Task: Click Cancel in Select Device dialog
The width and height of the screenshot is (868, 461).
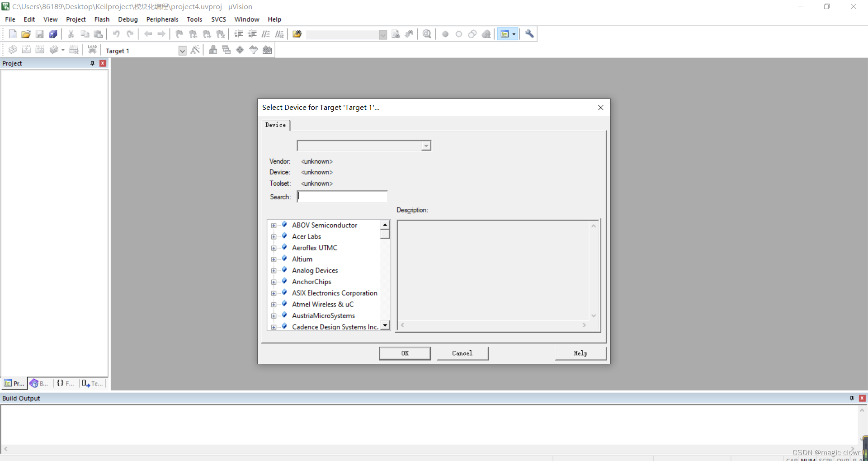Action: (462, 353)
